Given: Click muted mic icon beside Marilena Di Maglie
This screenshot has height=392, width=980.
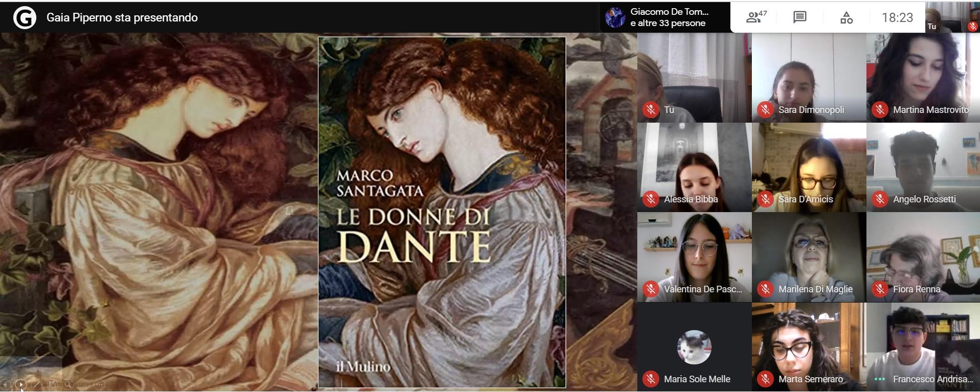Looking at the screenshot, I should [765, 289].
